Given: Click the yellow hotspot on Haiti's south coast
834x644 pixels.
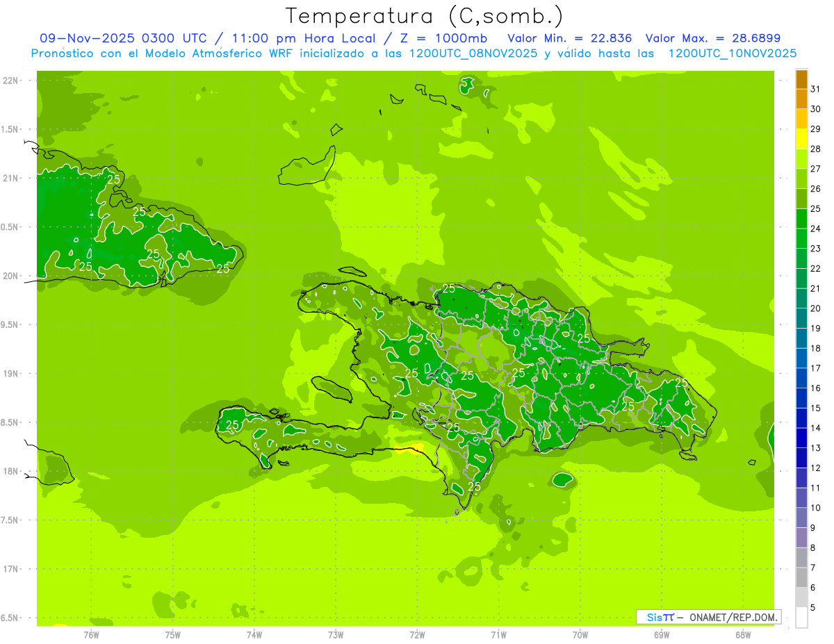Looking at the screenshot, I should [x=415, y=447].
